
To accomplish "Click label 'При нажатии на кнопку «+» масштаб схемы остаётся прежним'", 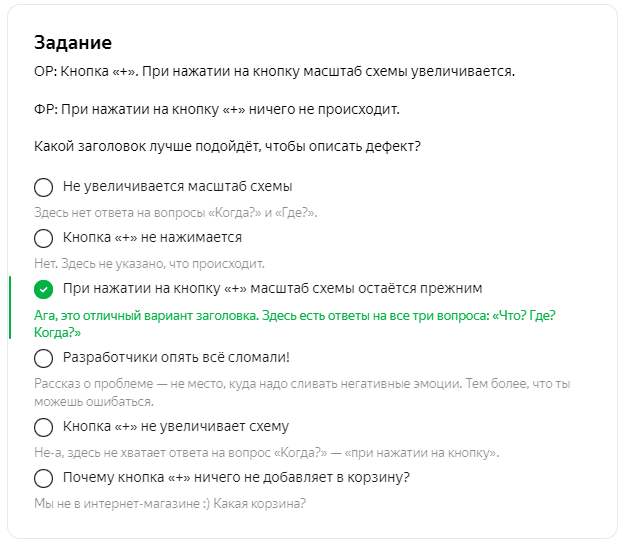I will coord(272,288).
